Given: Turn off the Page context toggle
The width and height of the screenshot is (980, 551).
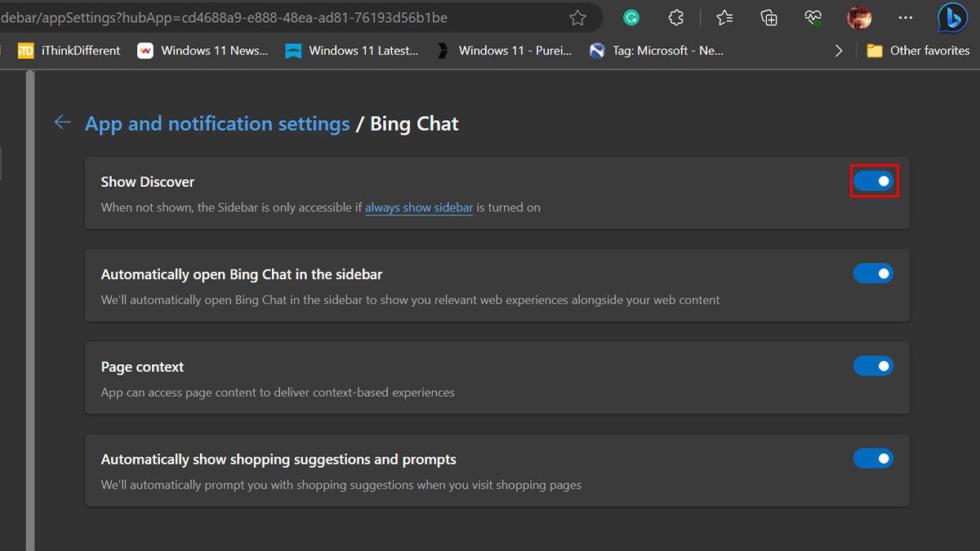Looking at the screenshot, I should pyautogui.click(x=873, y=366).
